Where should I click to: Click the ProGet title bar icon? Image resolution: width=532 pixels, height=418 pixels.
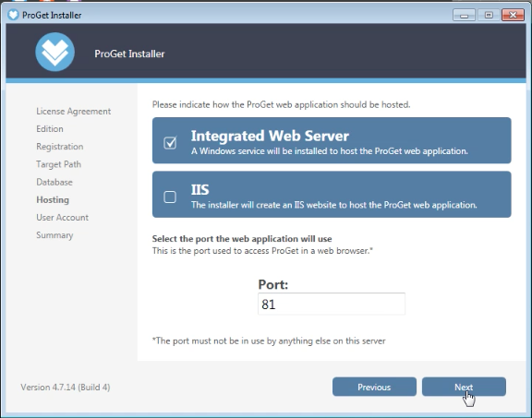[x=13, y=15]
